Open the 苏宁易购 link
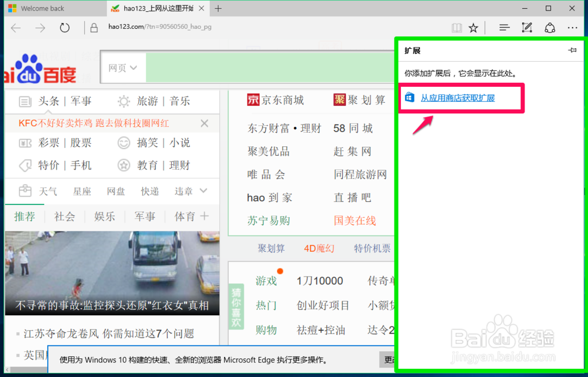This screenshot has width=588, height=377. pyautogui.click(x=269, y=221)
